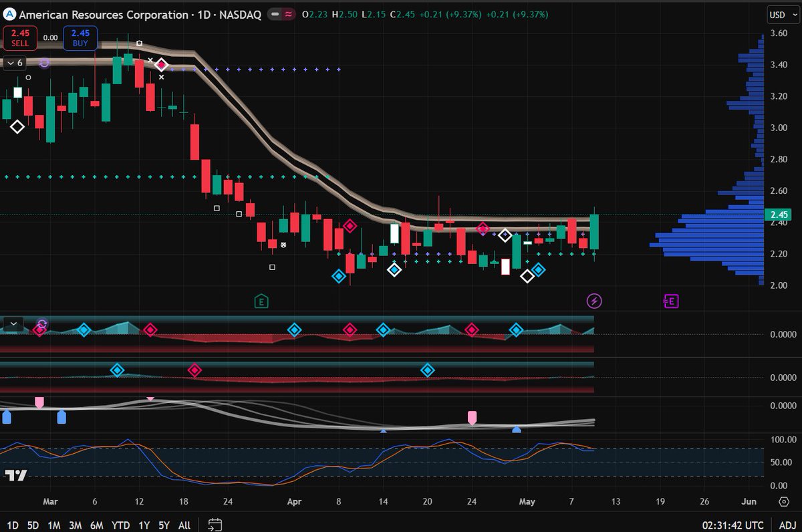Viewport: 802px width, 532px height.
Task: Click the TradingView logo watermark
Action: point(16,475)
